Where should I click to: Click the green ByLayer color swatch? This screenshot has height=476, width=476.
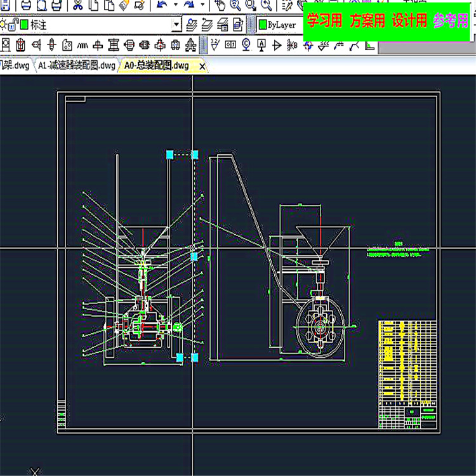pos(263,25)
